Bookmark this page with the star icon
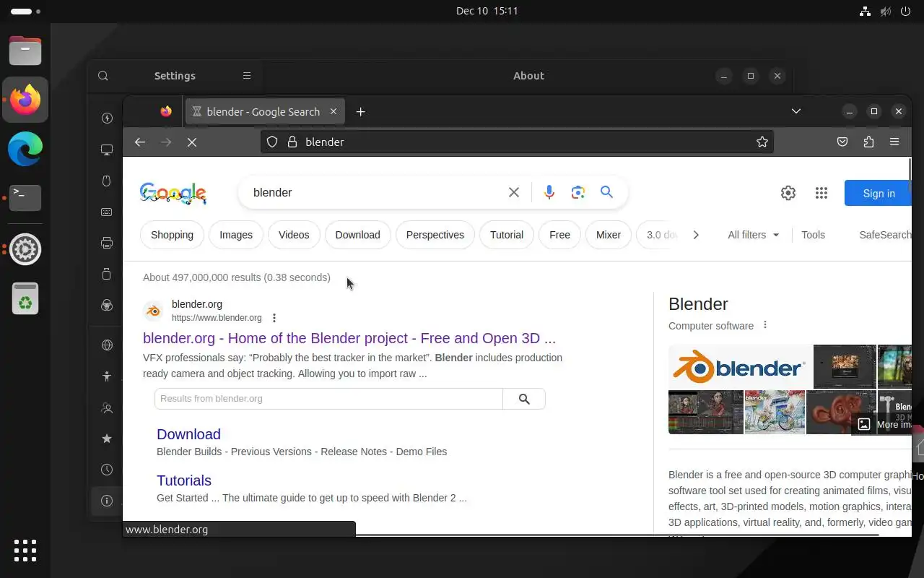Image resolution: width=924 pixels, height=578 pixels. click(x=762, y=142)
